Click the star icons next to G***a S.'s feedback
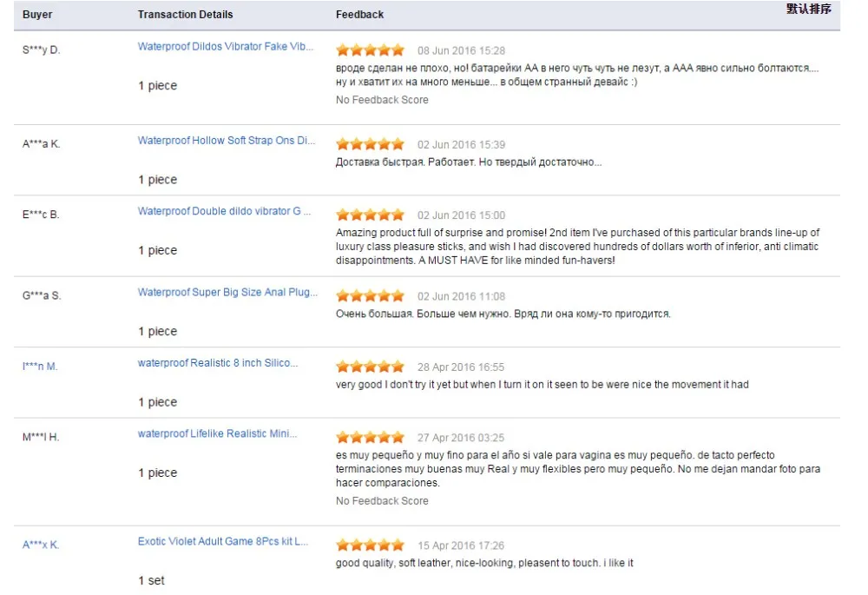 tap(369, 295)
